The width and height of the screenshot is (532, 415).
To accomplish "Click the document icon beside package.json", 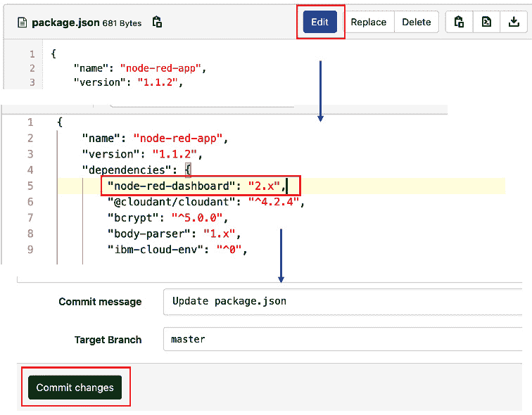I will [22, 23].
